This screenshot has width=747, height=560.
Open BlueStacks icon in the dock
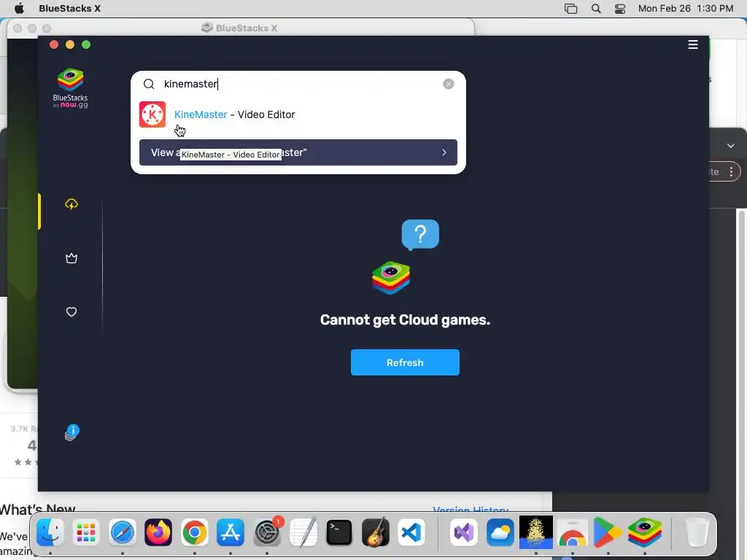pyautogui.click(x=645, y=532)
